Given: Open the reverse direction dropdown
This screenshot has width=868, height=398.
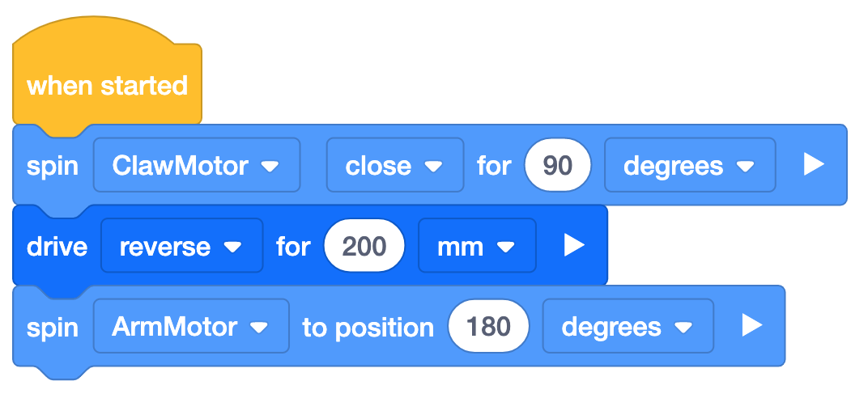Looking at the screenshot, I should coord(181,246).
